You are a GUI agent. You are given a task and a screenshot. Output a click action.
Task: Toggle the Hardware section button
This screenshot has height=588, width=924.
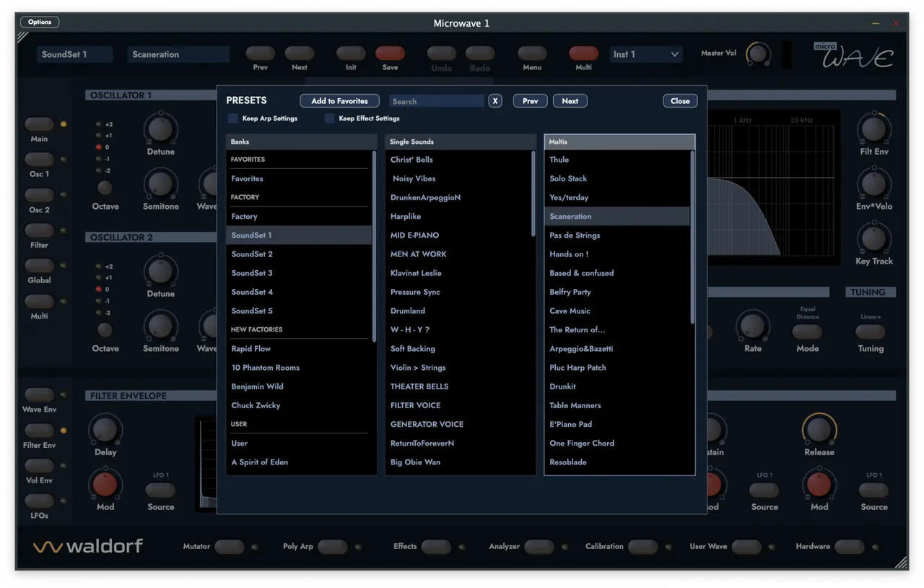click(x=849, y=547)
